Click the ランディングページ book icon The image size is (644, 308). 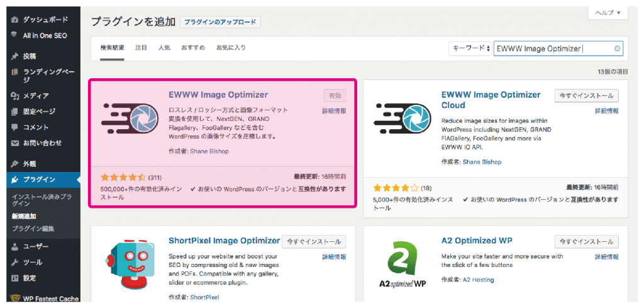pos(15,72)
